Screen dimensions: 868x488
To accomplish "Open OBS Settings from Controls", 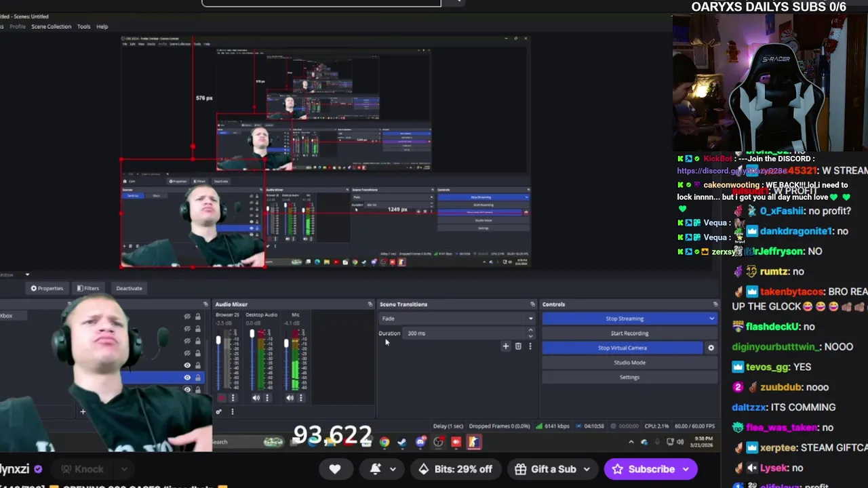I will (629, 377).
